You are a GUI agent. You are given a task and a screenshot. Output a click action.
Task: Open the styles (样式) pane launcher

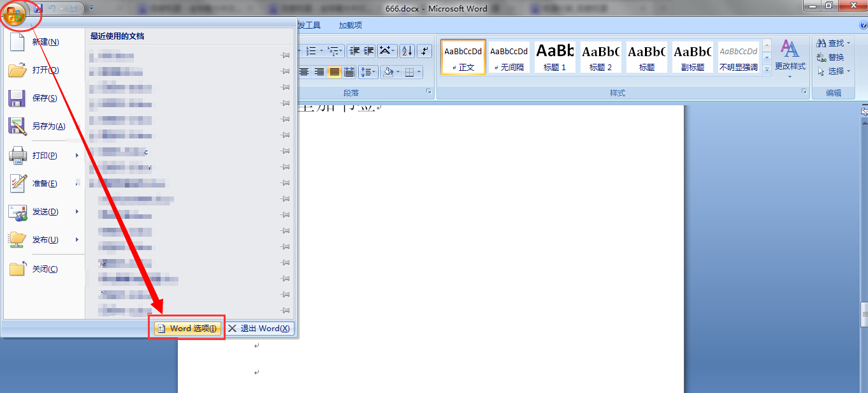pyautogui.click(x=804, y=93)
